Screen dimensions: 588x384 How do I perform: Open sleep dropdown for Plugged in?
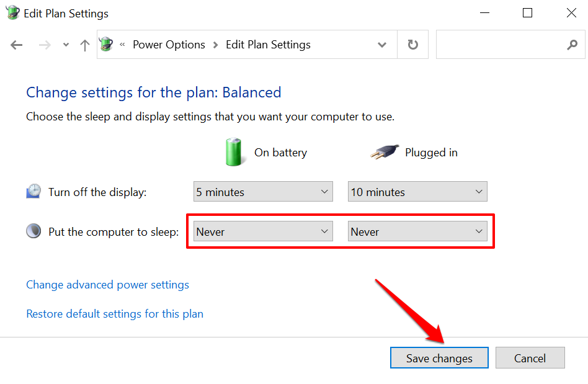coord(417,232)
